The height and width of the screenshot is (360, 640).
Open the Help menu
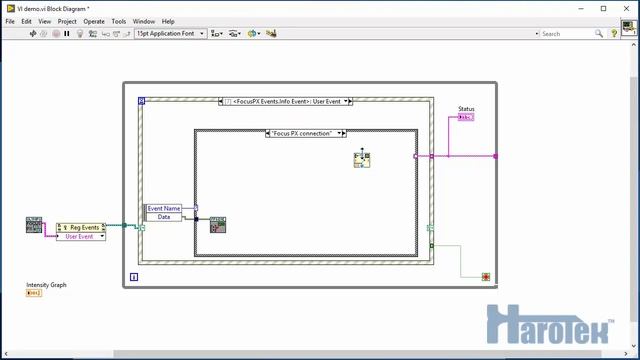[168, 21]
